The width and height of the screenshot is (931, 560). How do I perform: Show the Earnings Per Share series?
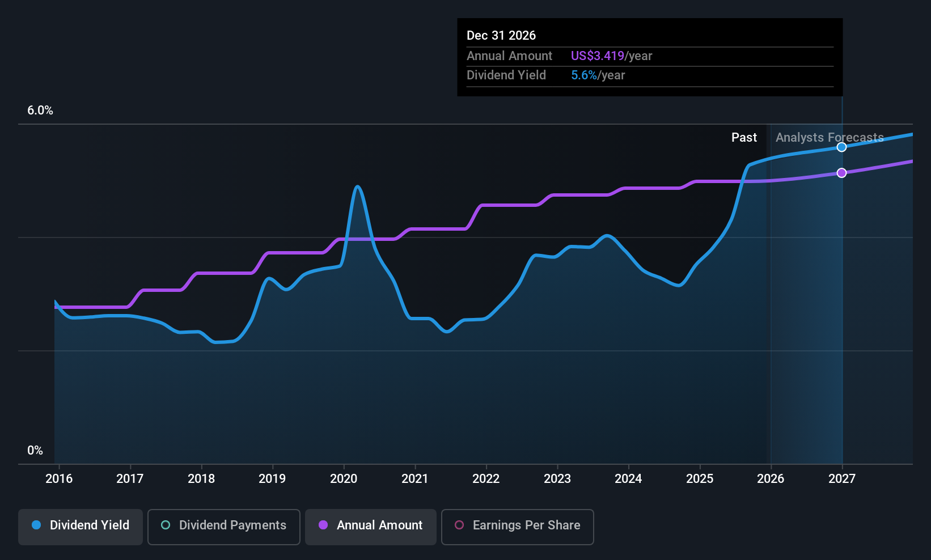point(517,527)
